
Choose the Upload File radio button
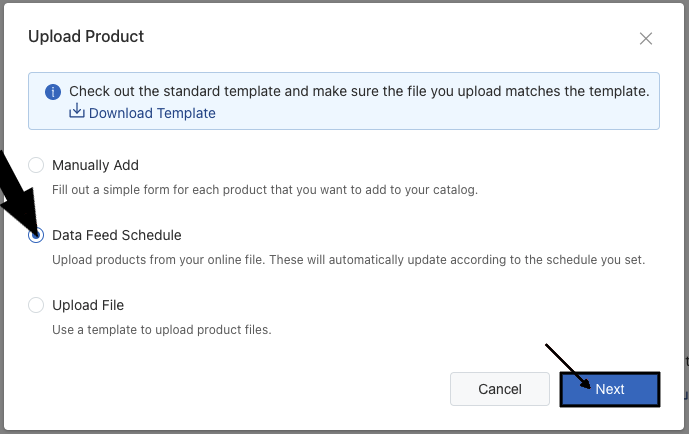(x=37, y=305)
